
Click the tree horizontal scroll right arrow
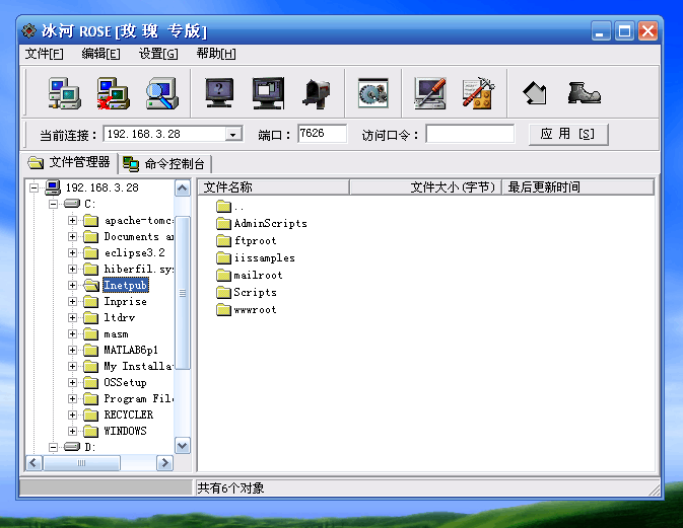pos(165,463)
